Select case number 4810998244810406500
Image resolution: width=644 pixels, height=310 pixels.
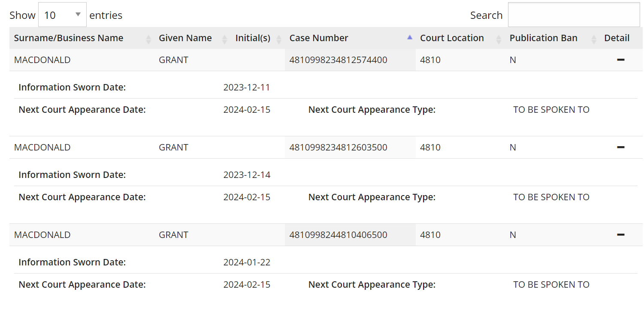[339, 235]
